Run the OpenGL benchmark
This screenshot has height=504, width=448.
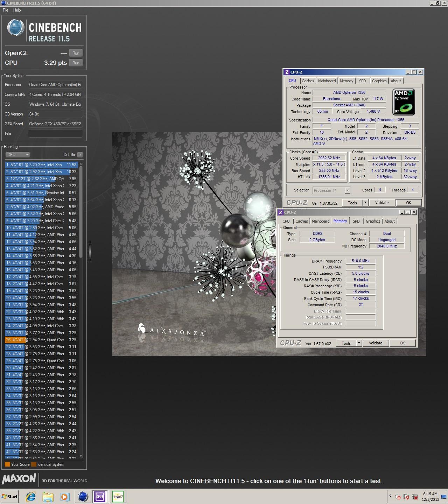pos(76,53)
